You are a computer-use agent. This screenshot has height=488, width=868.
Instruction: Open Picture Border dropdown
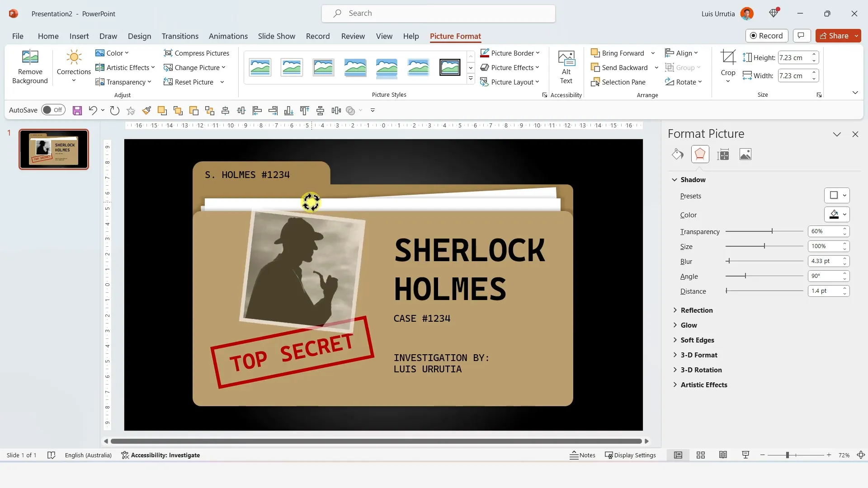point(510,53)
